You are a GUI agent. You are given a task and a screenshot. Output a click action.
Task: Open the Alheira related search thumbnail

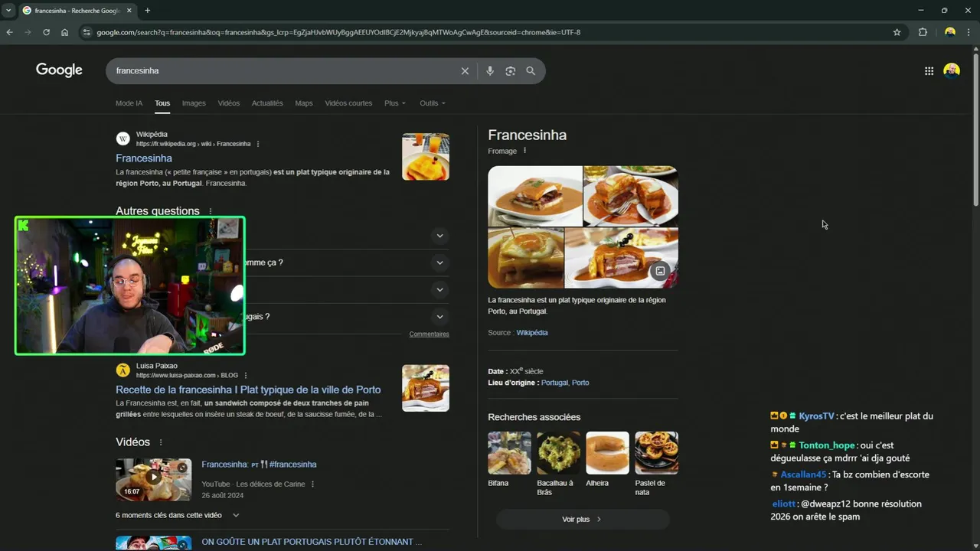607,453
